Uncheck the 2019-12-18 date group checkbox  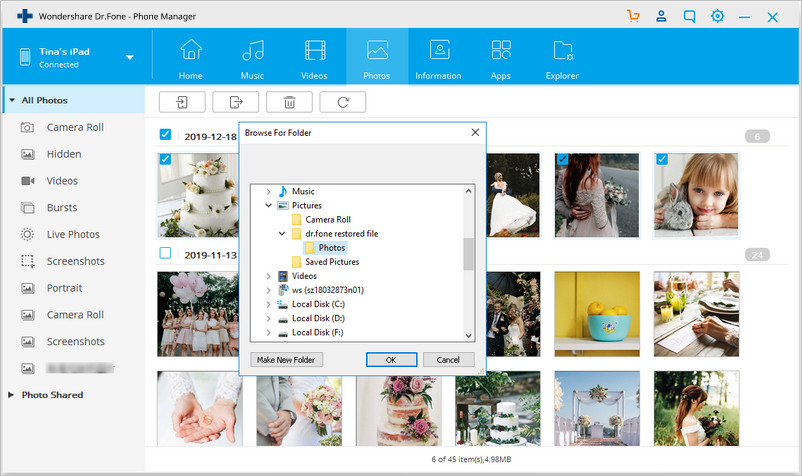(165, 135)
